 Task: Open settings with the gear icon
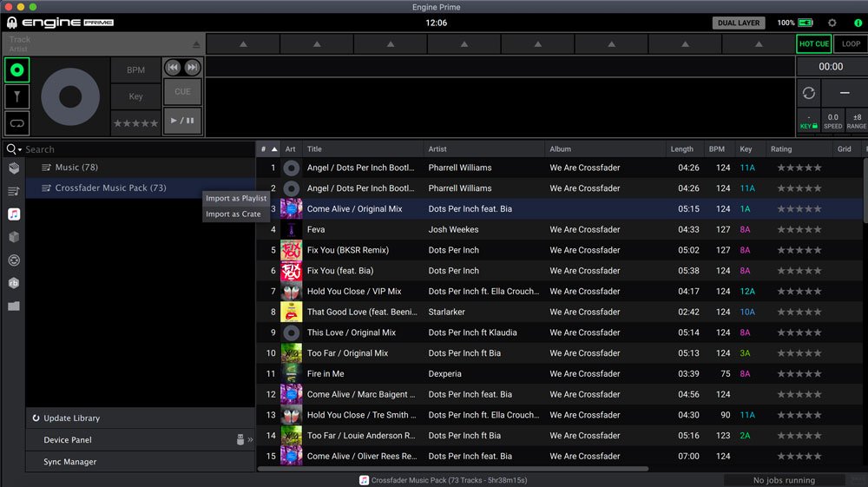(832, 23)
